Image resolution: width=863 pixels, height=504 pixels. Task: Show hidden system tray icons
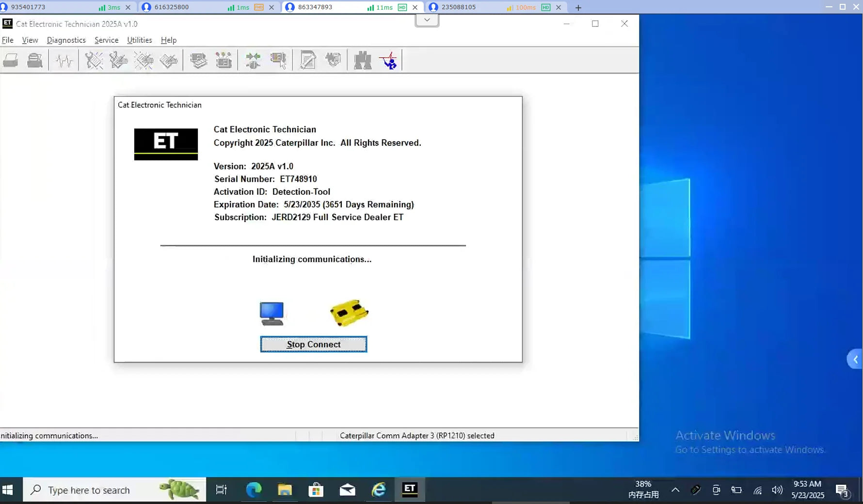[x=675, y=490]
